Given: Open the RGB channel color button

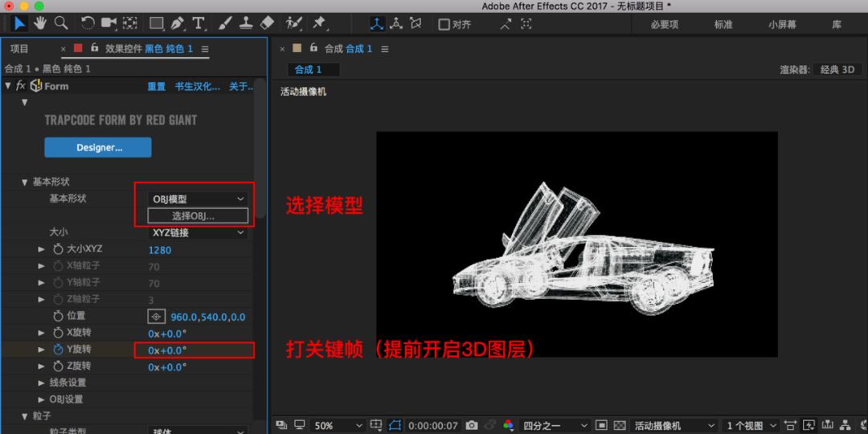Looking at the screenshot, I should [x=508, y=425].
